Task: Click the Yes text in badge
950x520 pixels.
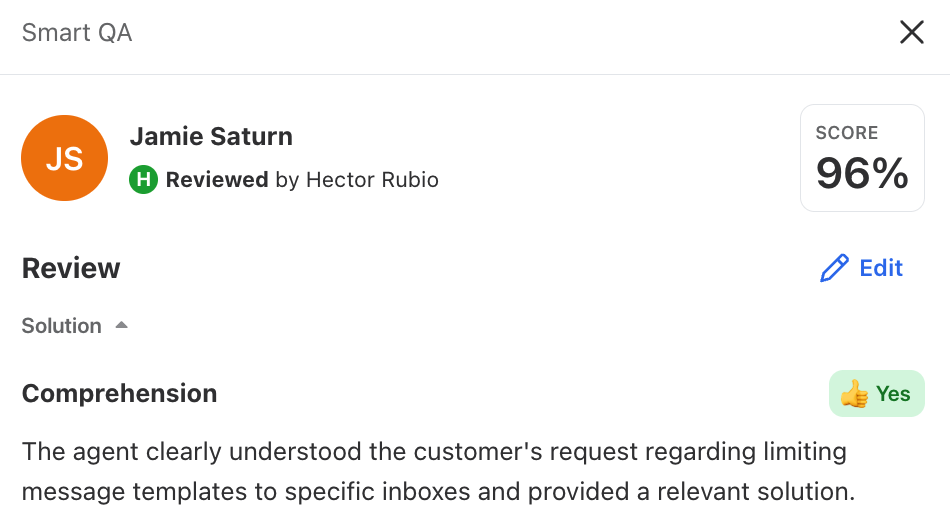Action: (x=893, y=394)
